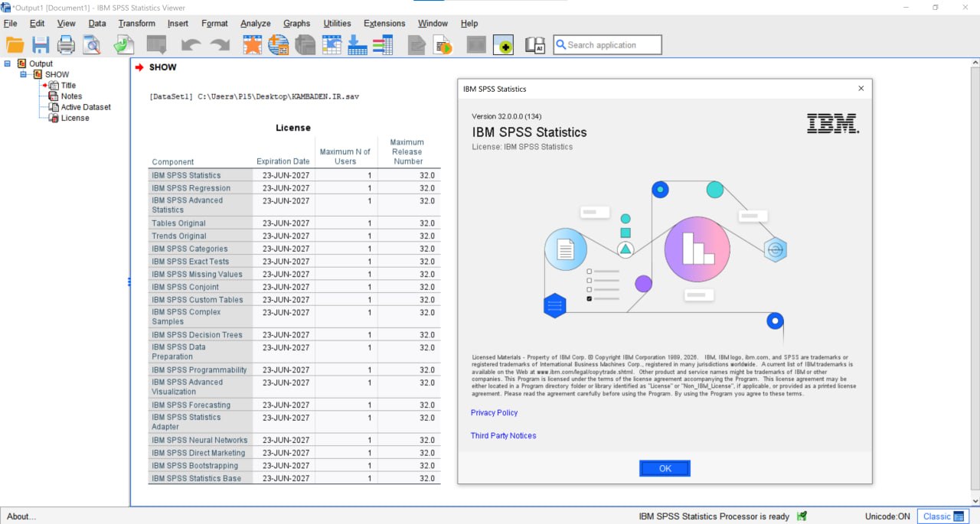Image resolution: width=980 pixels, height=524 pixels.
Task: Open Print Preview with the magnifier page icon
Action: (x=92, y=45)
